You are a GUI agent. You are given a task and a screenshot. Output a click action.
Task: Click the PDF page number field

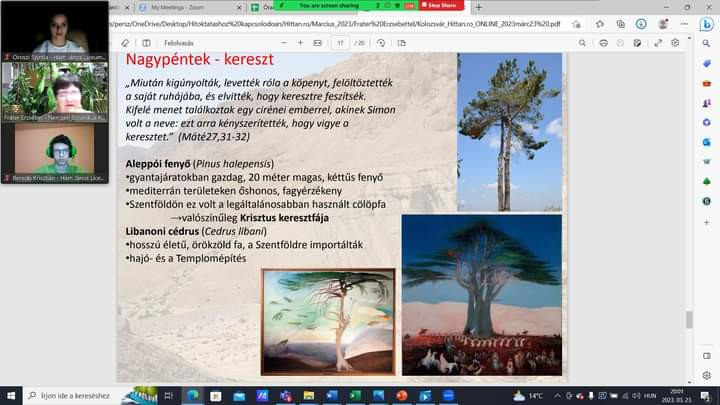341,43
